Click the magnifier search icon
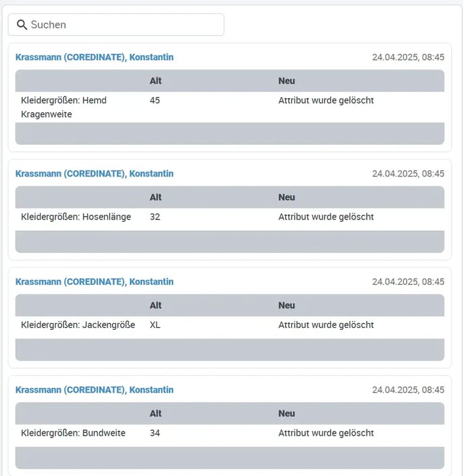The height and width of the screenshot is (476, 463). click(22, 25)
